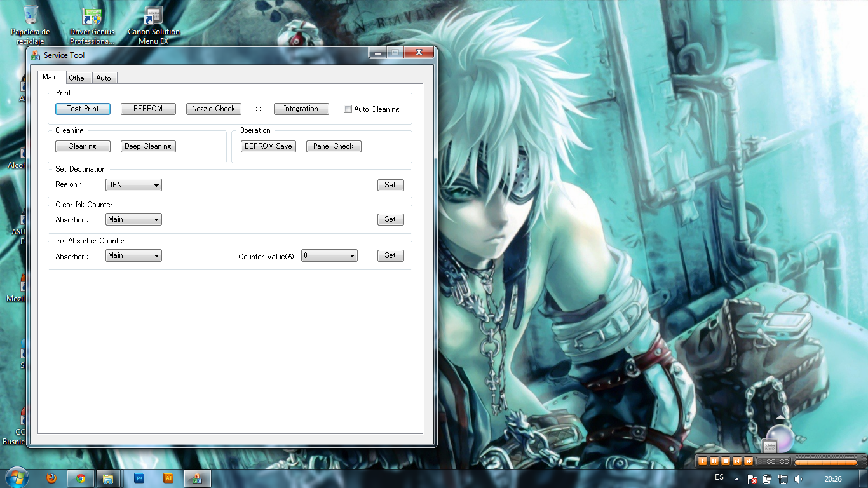868x488 pixels.
Task: Click the orange slider in the media player gadget
Action: pos(826,462)
